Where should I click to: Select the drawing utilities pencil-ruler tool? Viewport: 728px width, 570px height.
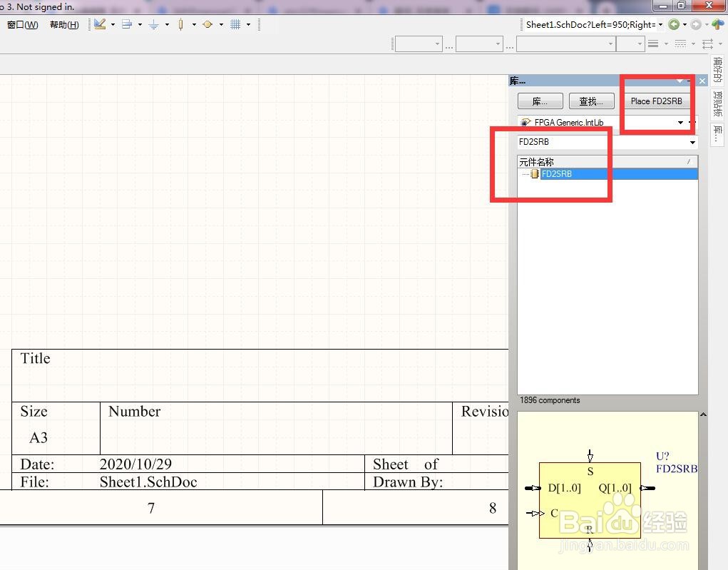100,24
